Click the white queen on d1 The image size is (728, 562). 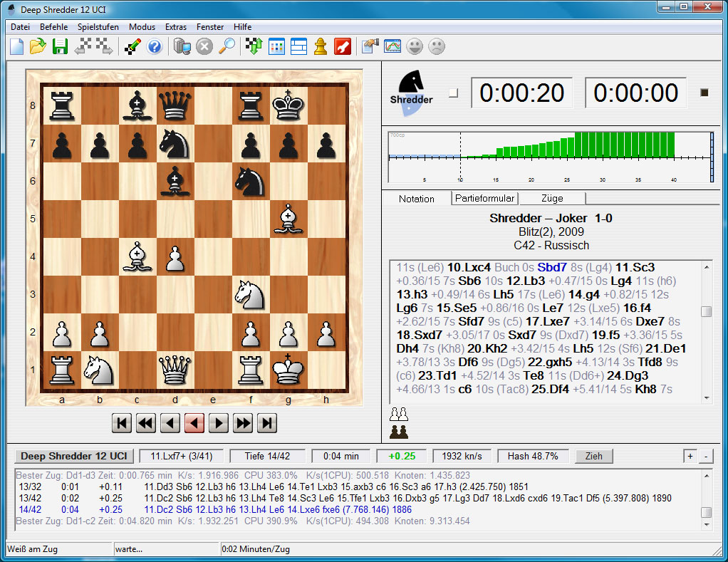pos(175,370)
